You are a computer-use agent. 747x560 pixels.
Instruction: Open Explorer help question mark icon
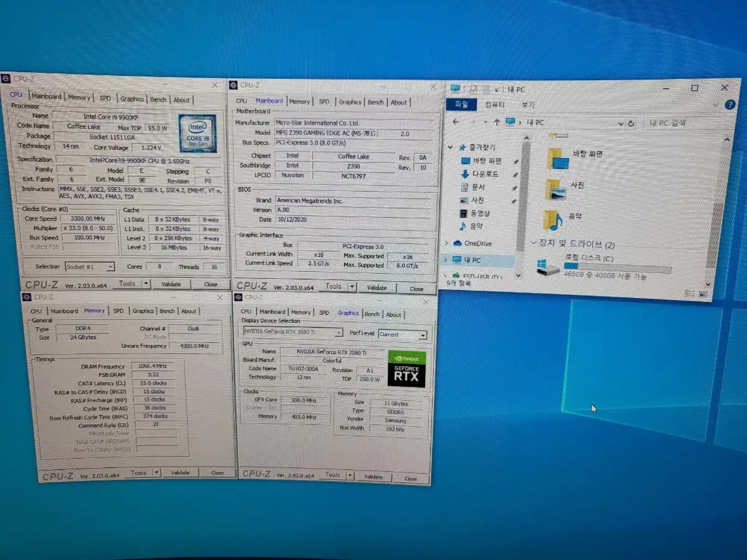(x=730, y=105)
